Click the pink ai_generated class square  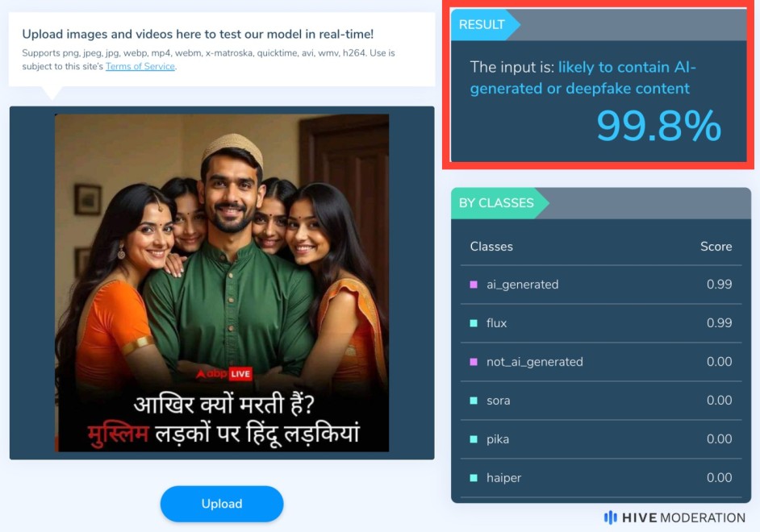point(474,285)
